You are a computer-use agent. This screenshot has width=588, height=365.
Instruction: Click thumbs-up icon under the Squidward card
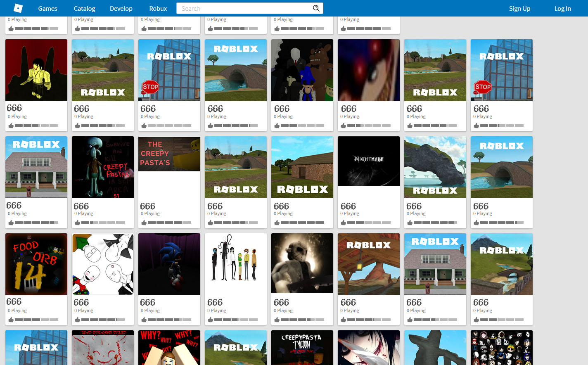[77, 223]
